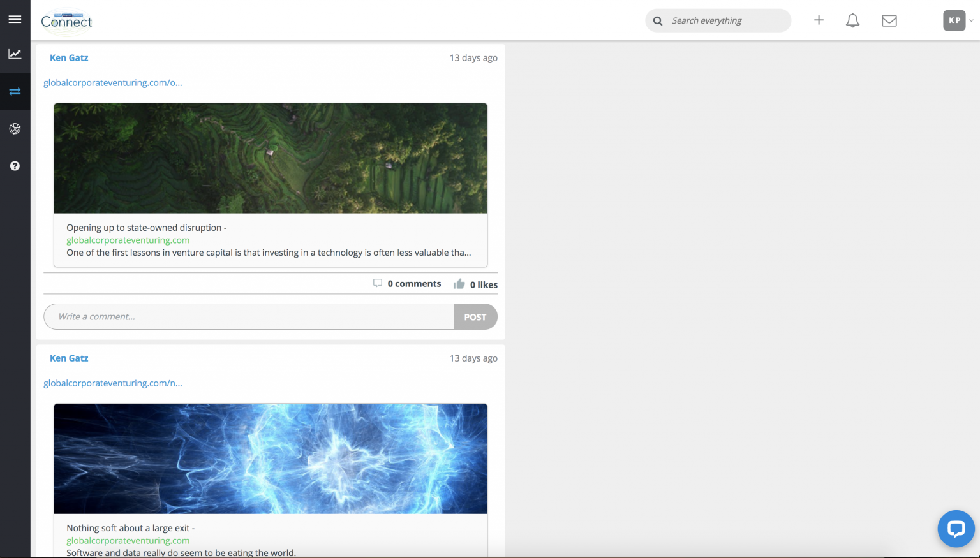Open the messages envelope icon
The height and width of the screenshot is (558, 980).
[889, 20]
